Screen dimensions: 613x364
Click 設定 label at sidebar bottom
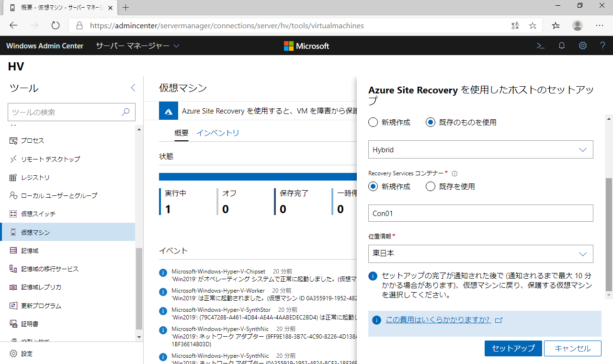(x=27, y=354)
